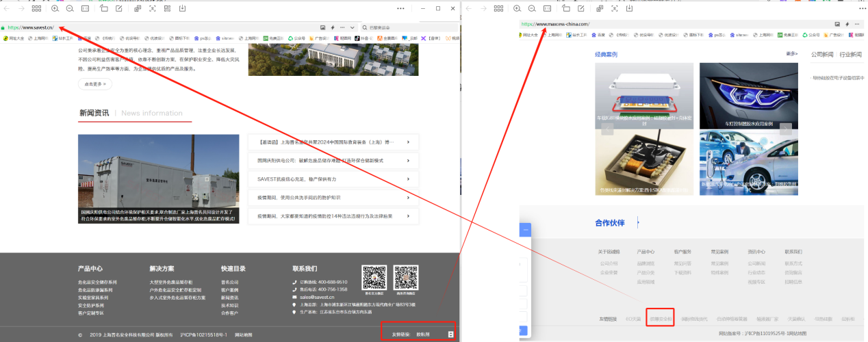Zoom in on right viewer image
Screen dimensions: 868x342
coord(517,8)
